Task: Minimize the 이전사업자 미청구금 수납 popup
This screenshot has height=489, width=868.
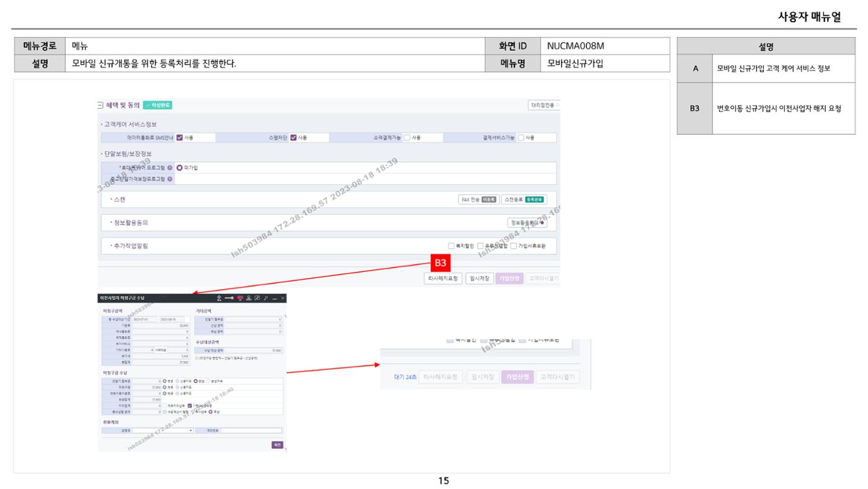Action: pyautogui.click(x=275, y=298)
